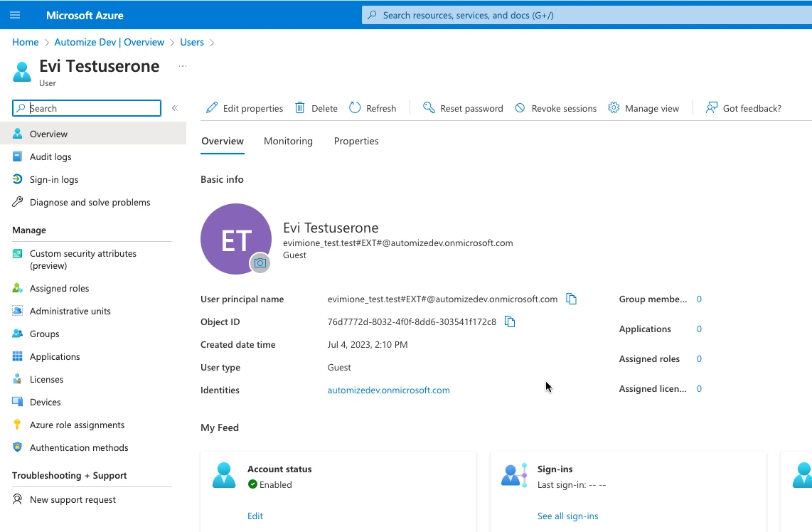Edit the account status
This screenshot has width=812, height=532.
(255, 516)
